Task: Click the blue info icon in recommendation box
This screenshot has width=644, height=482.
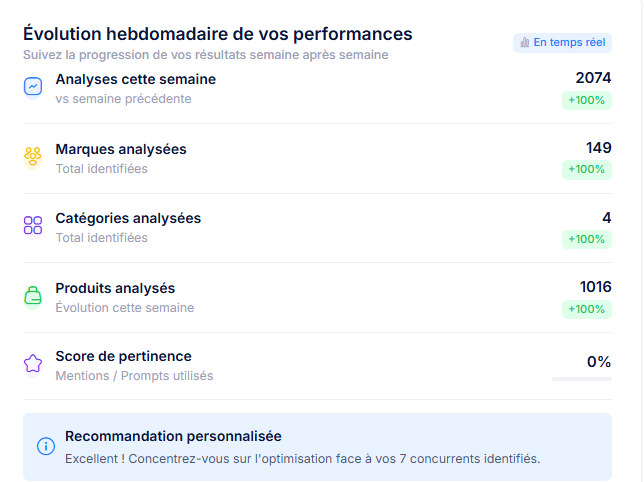Action: [x=45, y=446]
